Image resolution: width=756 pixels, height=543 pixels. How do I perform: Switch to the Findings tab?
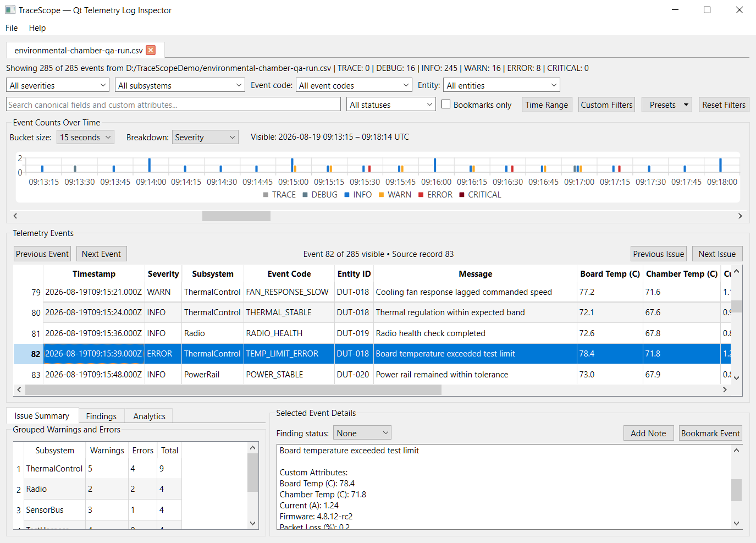tap(101, 416)
